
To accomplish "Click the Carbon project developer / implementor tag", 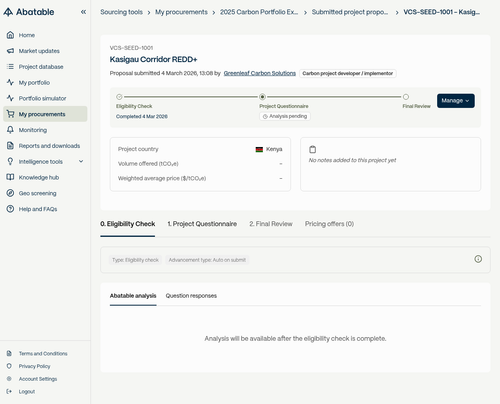I will pyautogui.click(x=348, y=73).
